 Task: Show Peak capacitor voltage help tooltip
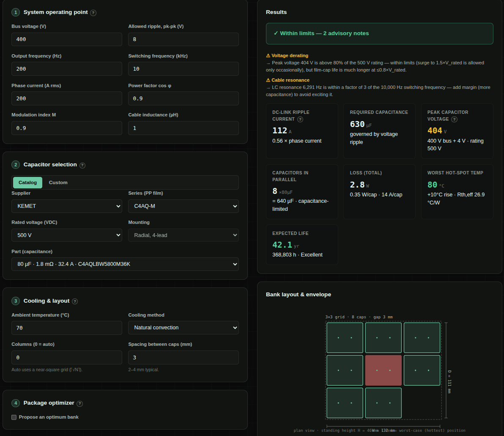click(x=454, y=119)
